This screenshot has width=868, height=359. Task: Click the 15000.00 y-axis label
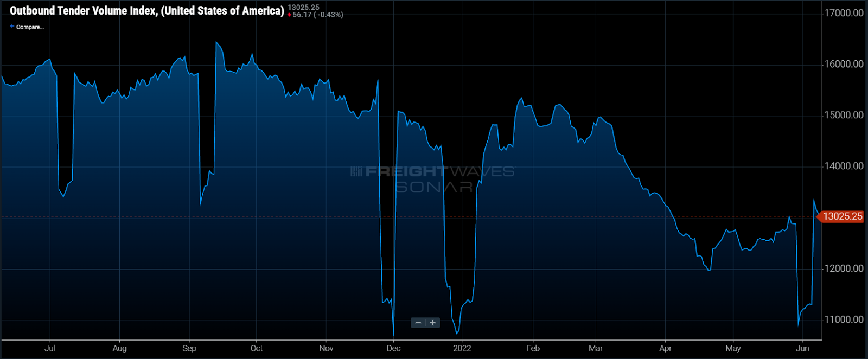click(844, 115)
